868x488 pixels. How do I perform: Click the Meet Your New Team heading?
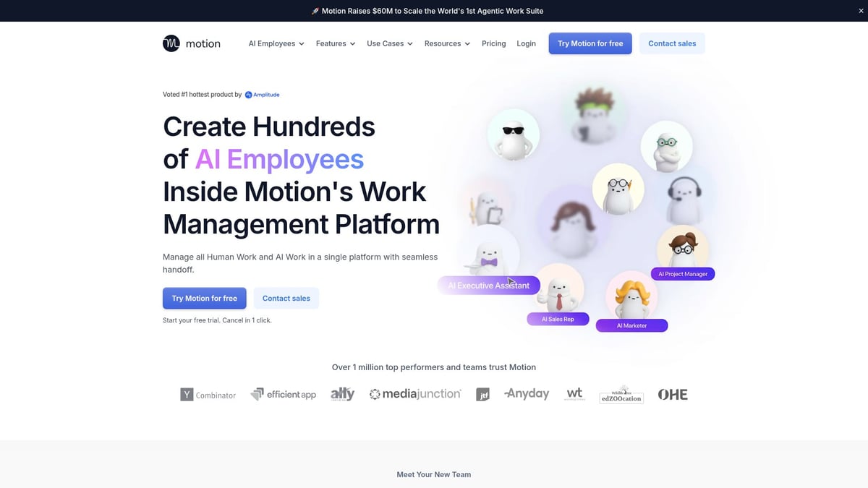click(x=434, y=474)
